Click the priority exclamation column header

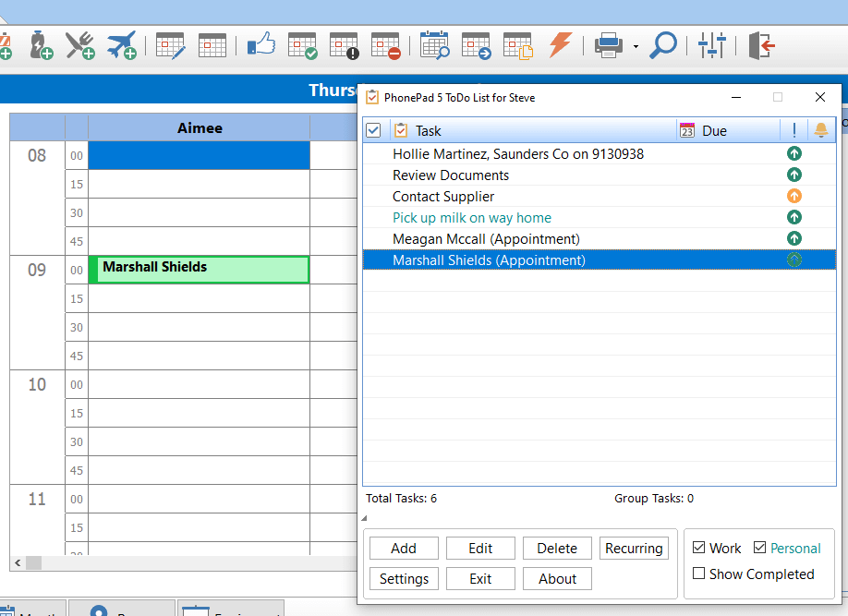pos(793,130)
